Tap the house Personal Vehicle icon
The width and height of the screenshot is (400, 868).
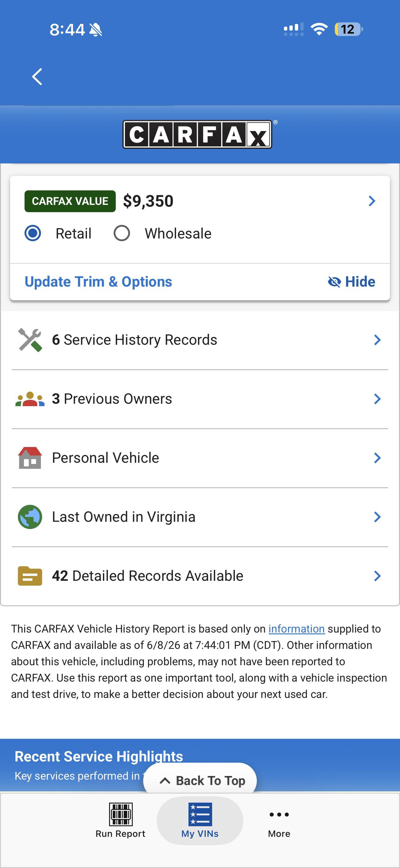pyautogui.click(x=30, y=458)
